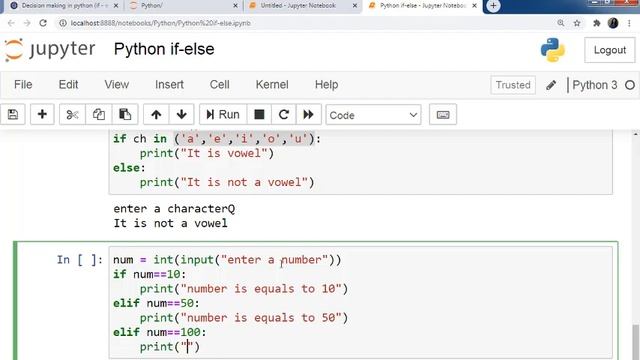The image size is (640, 360).
Task: Open the Help menu
Action: (326, 84)
